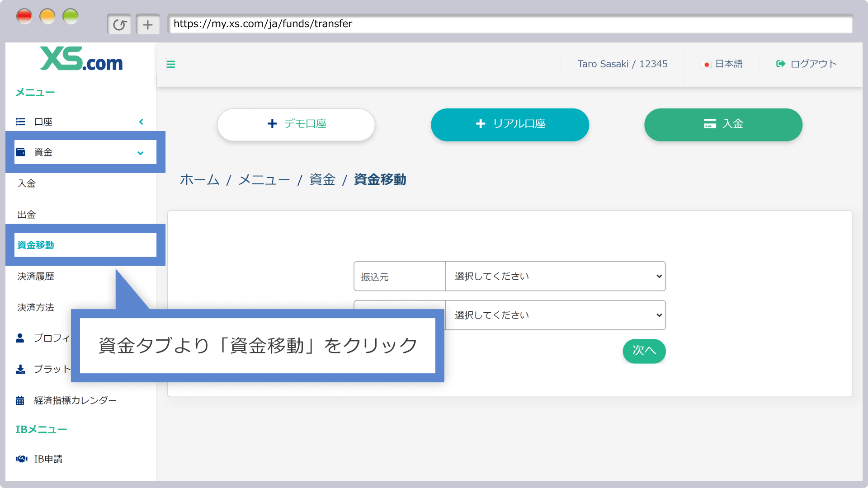The image size is (868, 488).
Task: Click the リアル口座 button
Action: click(x=510, y=124)
